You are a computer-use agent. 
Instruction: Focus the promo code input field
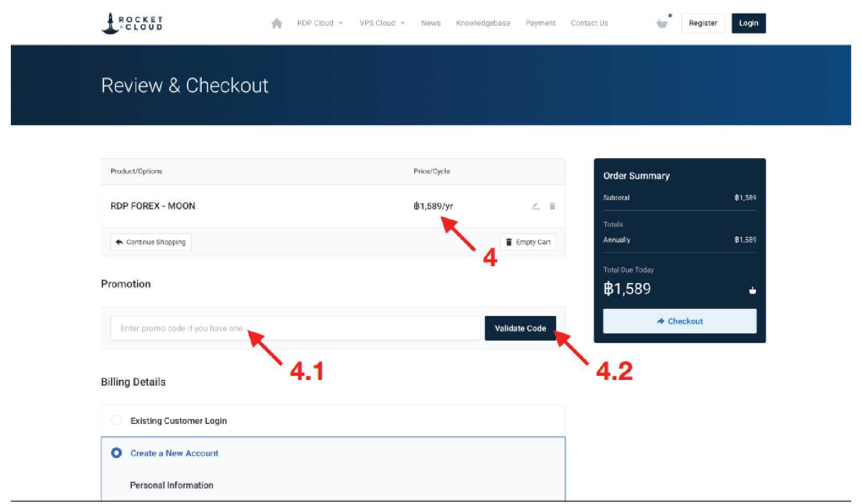[295, 328]
